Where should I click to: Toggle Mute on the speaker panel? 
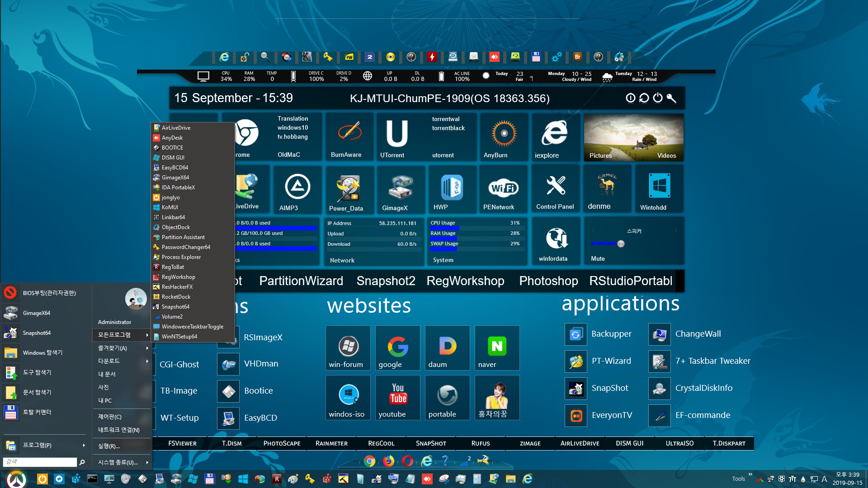tap(598, 258)
